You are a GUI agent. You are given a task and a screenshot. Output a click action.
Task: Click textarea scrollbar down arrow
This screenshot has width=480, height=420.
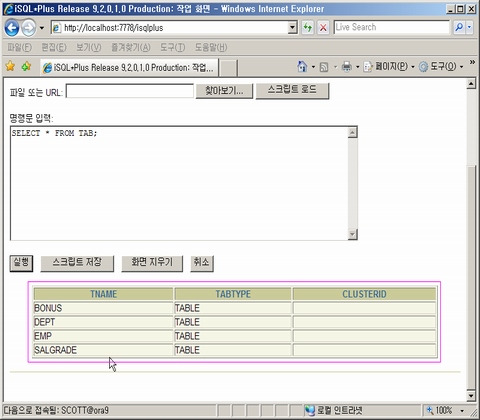tap(352, 234)
